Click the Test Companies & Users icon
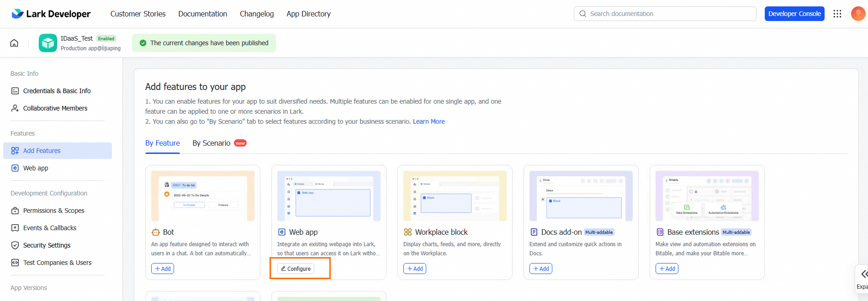Viewport: 868px width, 301px height. [x=15, y=263]
